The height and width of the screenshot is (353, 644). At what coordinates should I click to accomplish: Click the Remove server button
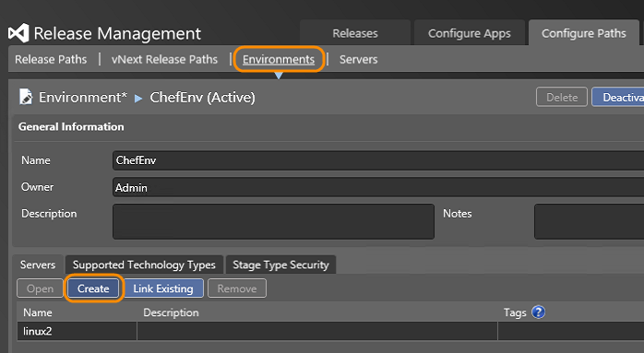pyautogui.click(x=237, y=288)
